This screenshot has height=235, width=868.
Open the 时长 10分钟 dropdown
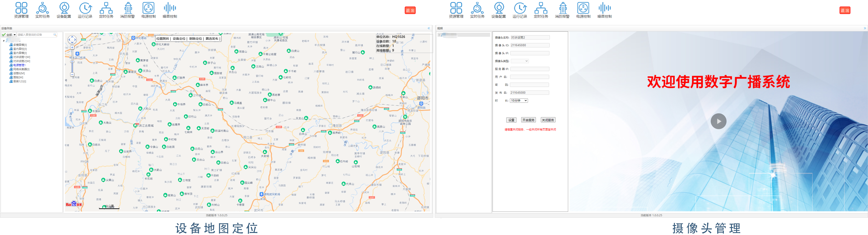click(x=519, y=100)
